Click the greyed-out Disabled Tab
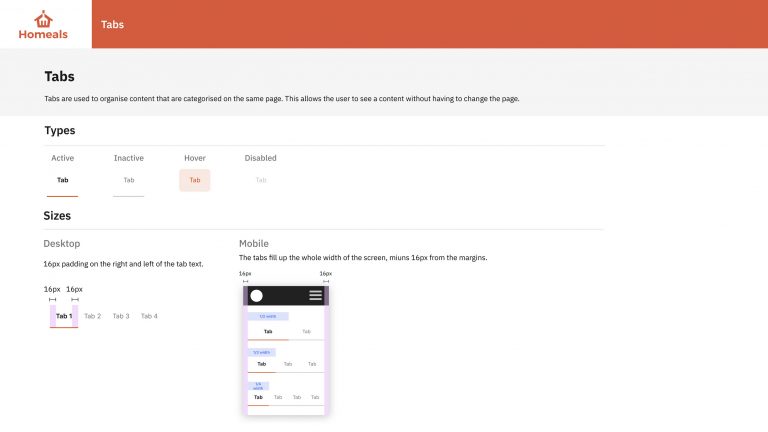768x432 pixels. [261, 180]
